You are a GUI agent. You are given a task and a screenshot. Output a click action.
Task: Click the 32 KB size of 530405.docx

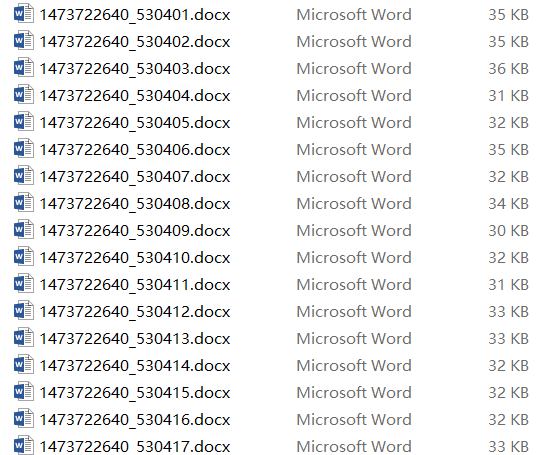pyautogui.click(x=508, y=123)
